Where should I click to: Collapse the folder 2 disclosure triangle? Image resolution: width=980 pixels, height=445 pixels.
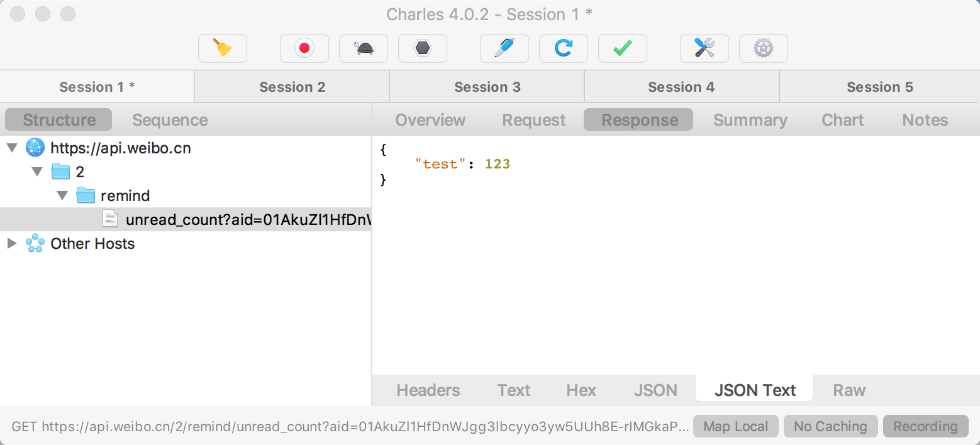click(x=37, y=172)
